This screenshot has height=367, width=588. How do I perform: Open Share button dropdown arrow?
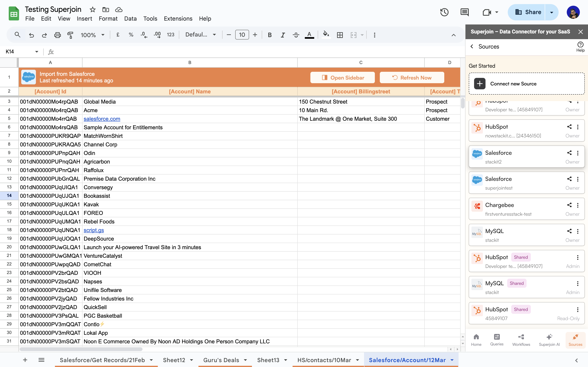[551, 12]
